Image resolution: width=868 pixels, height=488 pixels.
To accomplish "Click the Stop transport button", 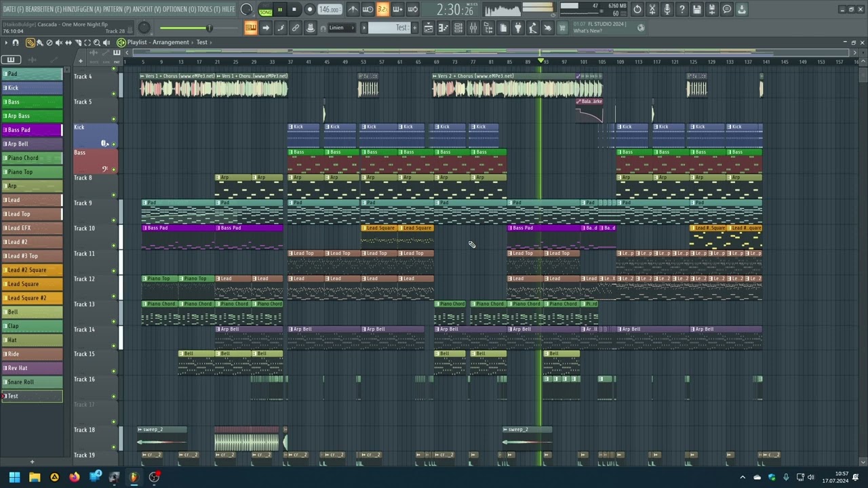I will point(294,9).
